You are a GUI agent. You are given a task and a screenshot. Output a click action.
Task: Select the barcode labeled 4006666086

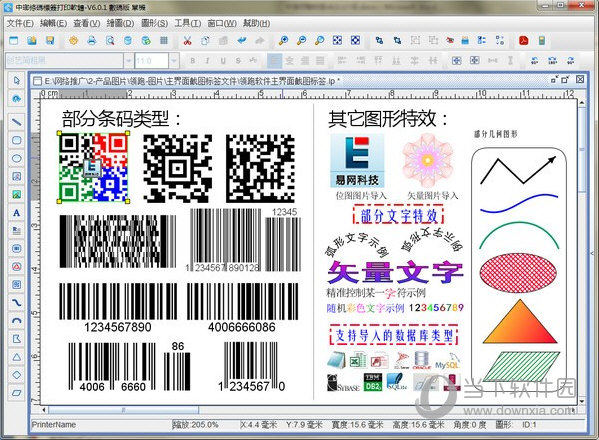click(242, 307)
